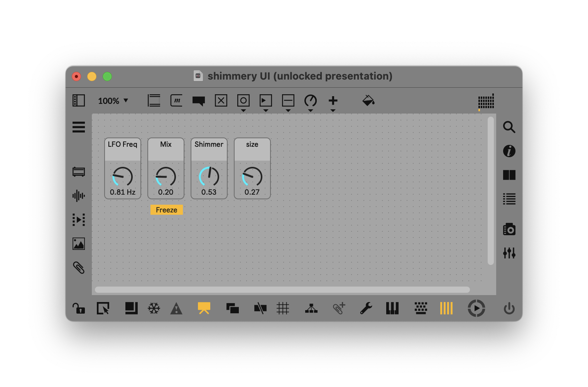
Task: Click the patcher window arrow icon in bottom toolbar
Action: click(x=103, y=308)
